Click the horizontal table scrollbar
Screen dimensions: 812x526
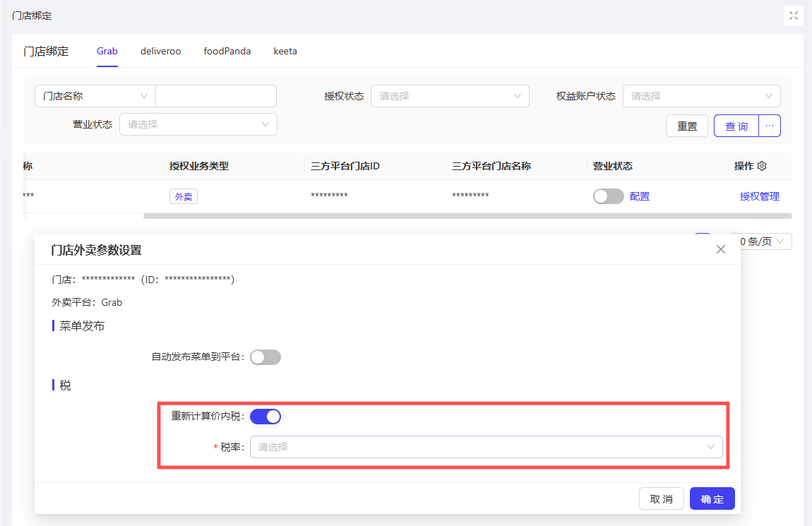pyautogui.click(x=467, y=216)
